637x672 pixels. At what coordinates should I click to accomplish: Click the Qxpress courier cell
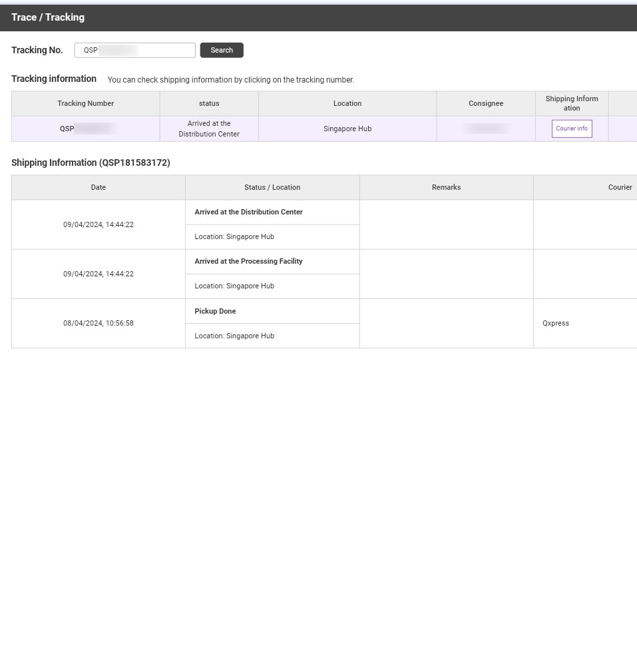[x=556, y=323]
